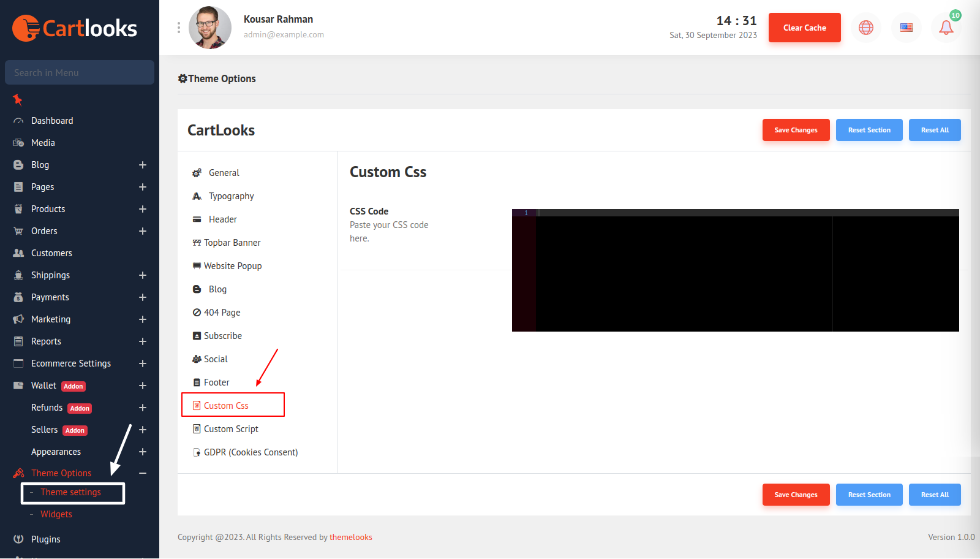The height and width of the screenshot is (559, 980).
Task: Expand the Ecommerce Settings submenu
Action: (x=143, y=363)
